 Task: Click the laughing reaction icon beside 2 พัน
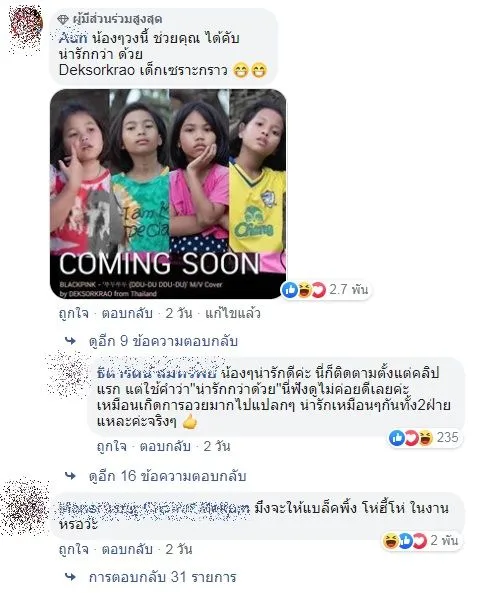pyautogui.click(x=390, y=541)
